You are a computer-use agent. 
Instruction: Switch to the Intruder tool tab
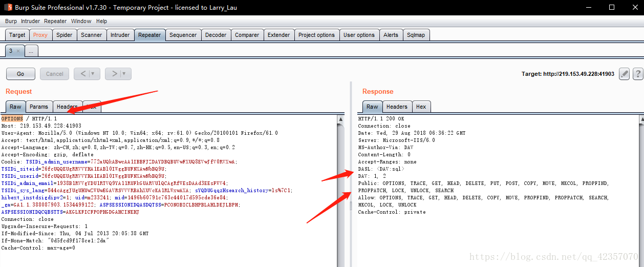[120, 35]
